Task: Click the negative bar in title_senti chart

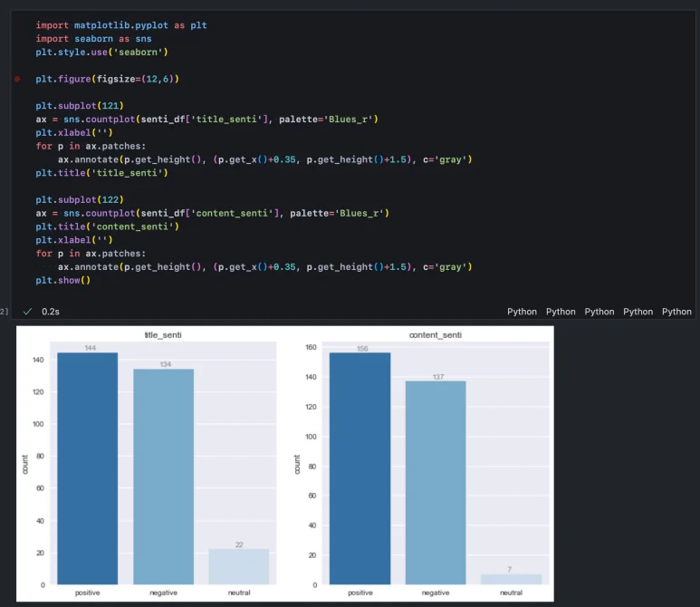Action: (163, 477)
